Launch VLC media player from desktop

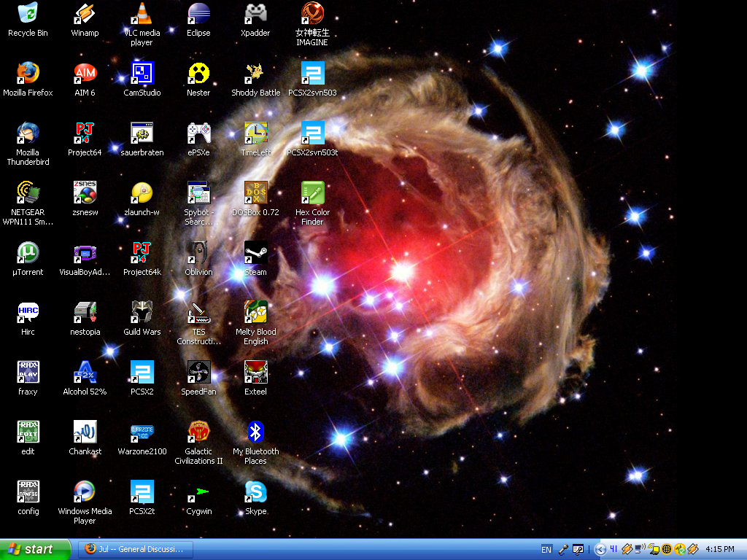point(142,14)
